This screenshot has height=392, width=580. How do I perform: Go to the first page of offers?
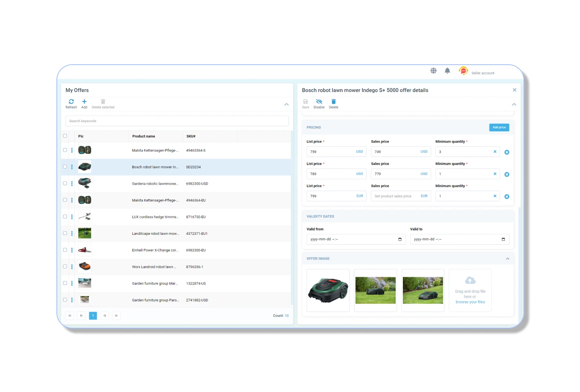tap(70, 316)
